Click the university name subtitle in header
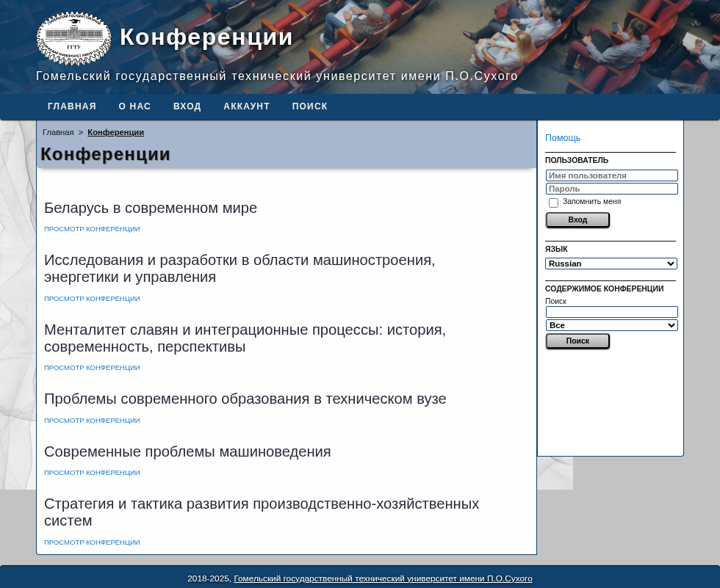The image size is (720, 588). point(277,76)
